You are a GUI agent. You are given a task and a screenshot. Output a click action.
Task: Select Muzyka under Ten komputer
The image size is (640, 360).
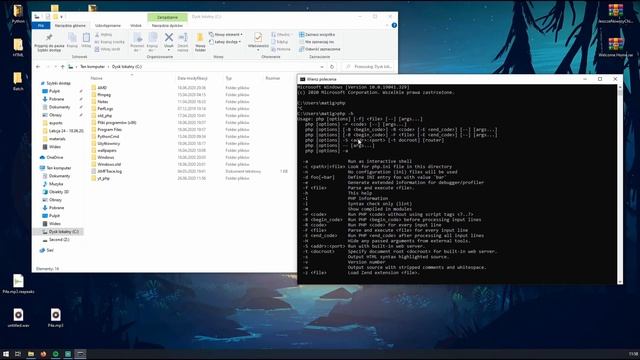(53, 184)
